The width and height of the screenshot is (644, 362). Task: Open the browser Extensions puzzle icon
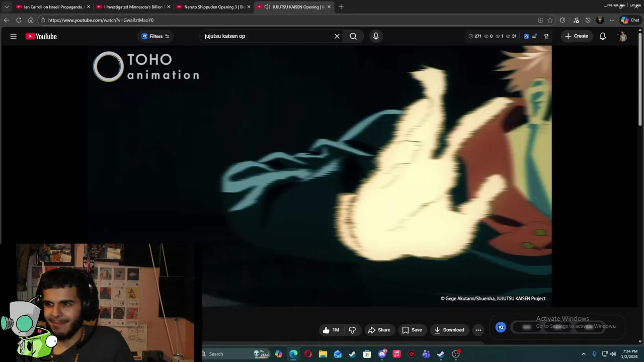[x=562, y=20]
